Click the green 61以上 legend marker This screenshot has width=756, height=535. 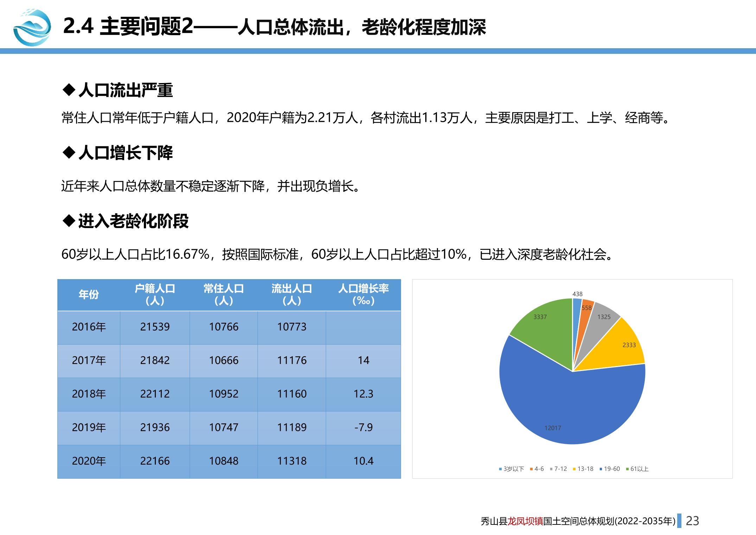tap(627, 469)
